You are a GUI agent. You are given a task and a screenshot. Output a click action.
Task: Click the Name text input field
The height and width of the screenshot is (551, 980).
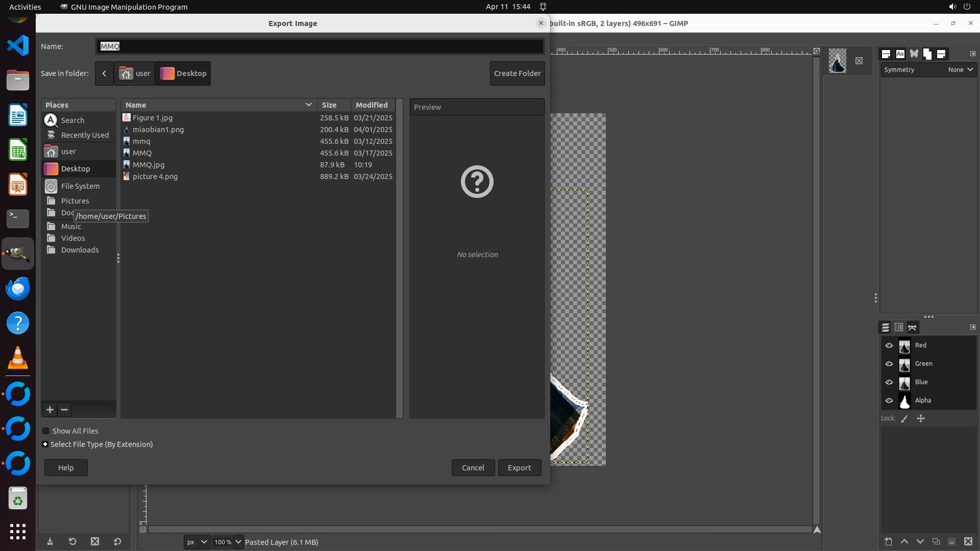pyautogui.click(x=319, y=46)
